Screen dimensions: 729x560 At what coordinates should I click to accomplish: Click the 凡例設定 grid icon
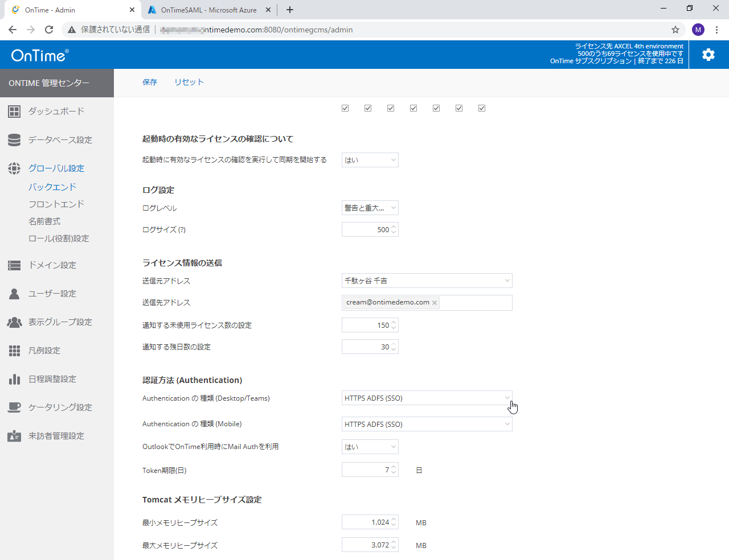[x=14, y=350]
